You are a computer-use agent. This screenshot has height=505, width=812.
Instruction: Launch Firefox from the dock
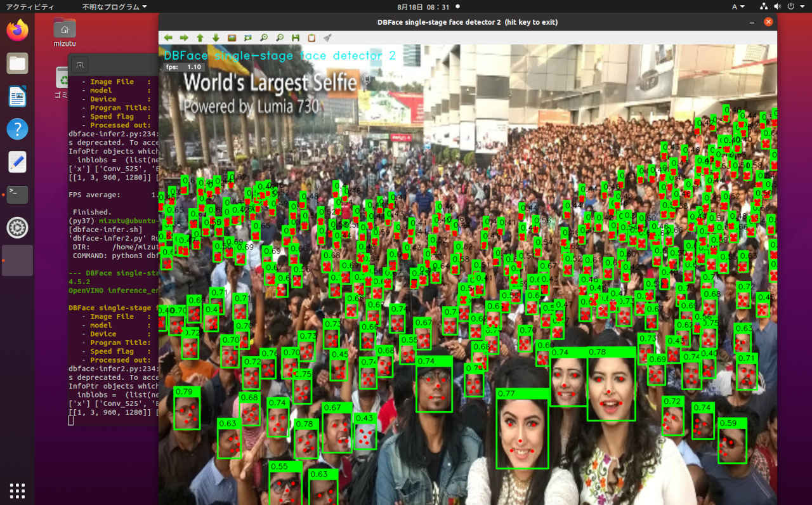tap(18, 30)
